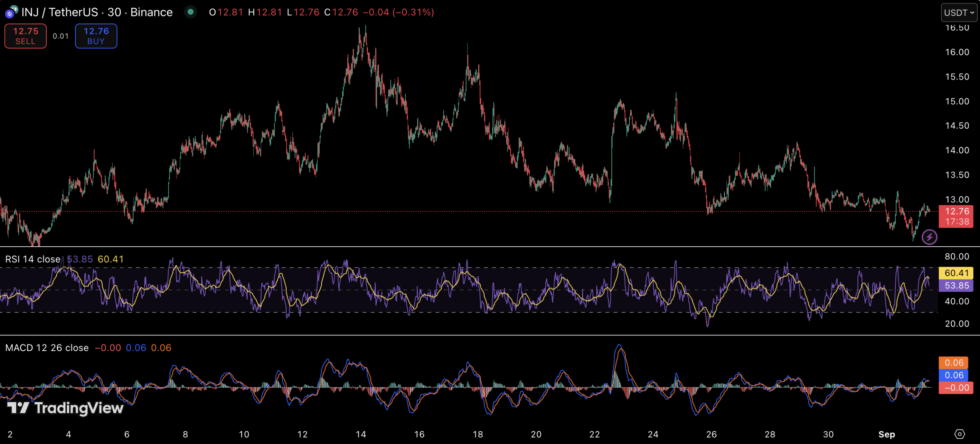Click the MACD legend value -0.00
The width and height of the screenshot is (980, 444).
point(108,348)
